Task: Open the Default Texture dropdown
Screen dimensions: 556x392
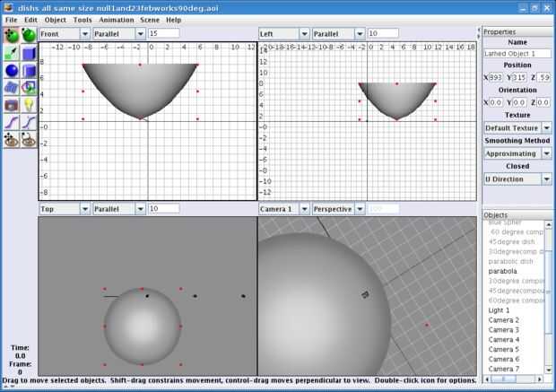Action: click(517, 127)
